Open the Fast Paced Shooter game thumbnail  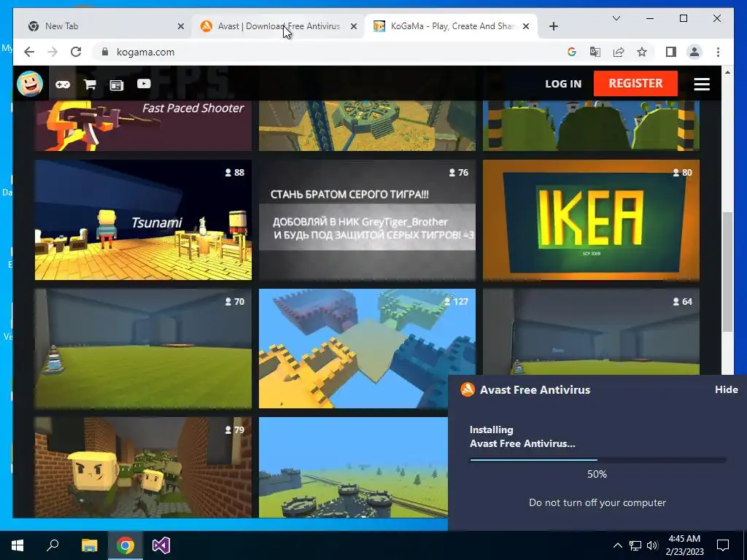[143, 125]
